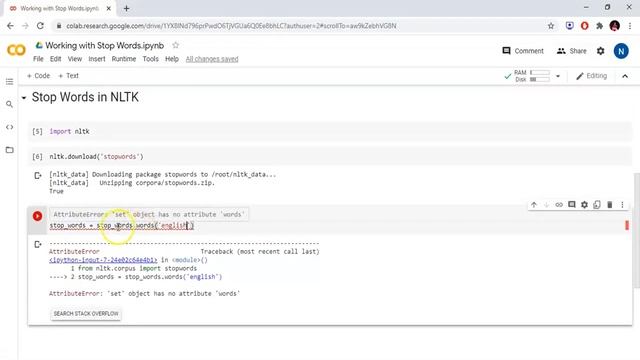Collapse the header with chevron up
Image resolution: width=640 pixels, height=360 pixels.
pos(625,76)
